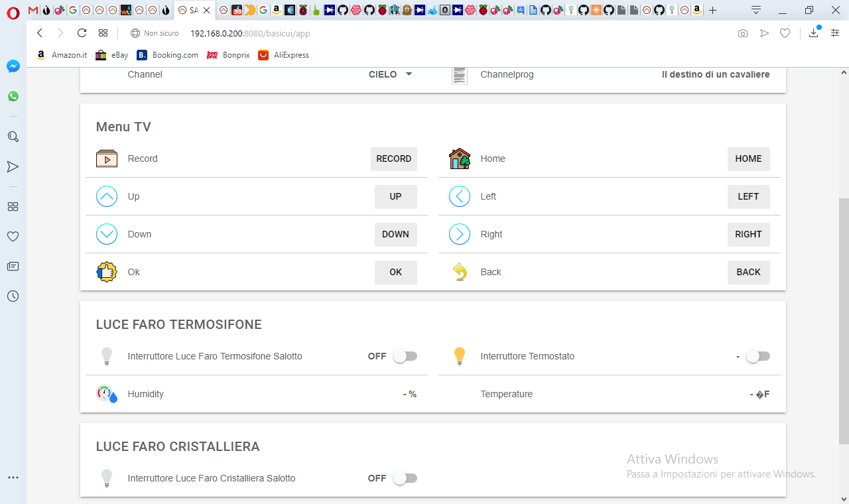
Task: Click the address bar showing 192.168.0.200
Action: (x=219, y=33)
